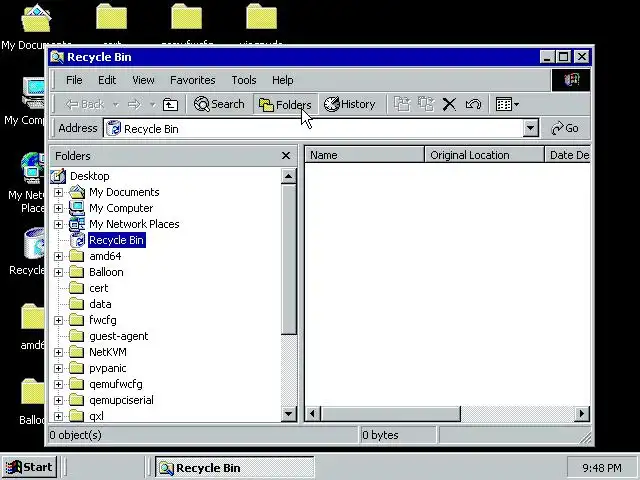This screenshot has height=480, width=640.
Task: Open the Back history dropdown arrow
Action: 116,105
